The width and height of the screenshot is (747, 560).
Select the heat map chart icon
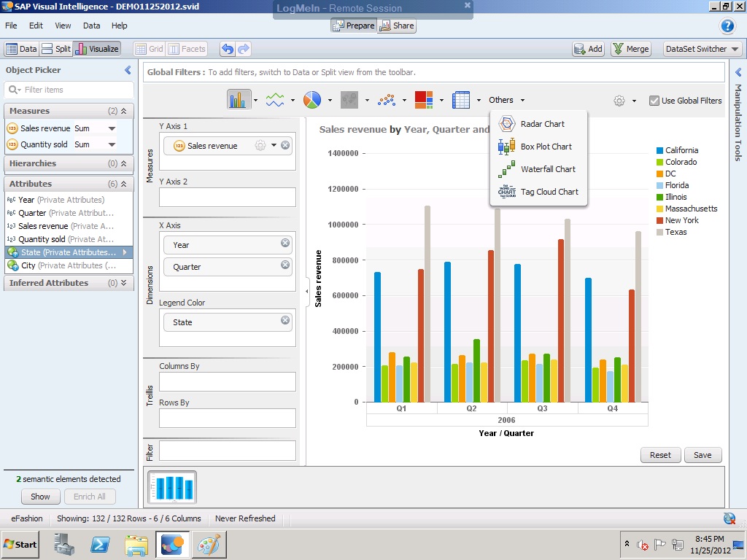[x=424, y=100]
